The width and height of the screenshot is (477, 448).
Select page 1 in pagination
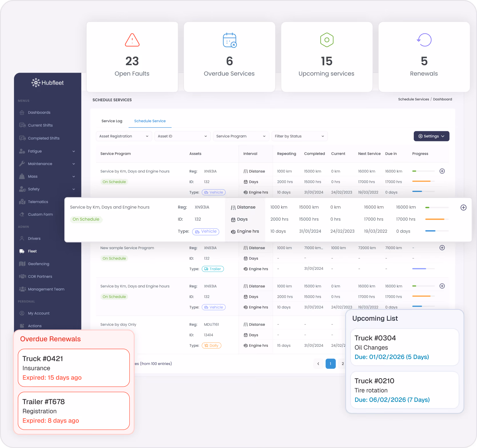point(331,364)
